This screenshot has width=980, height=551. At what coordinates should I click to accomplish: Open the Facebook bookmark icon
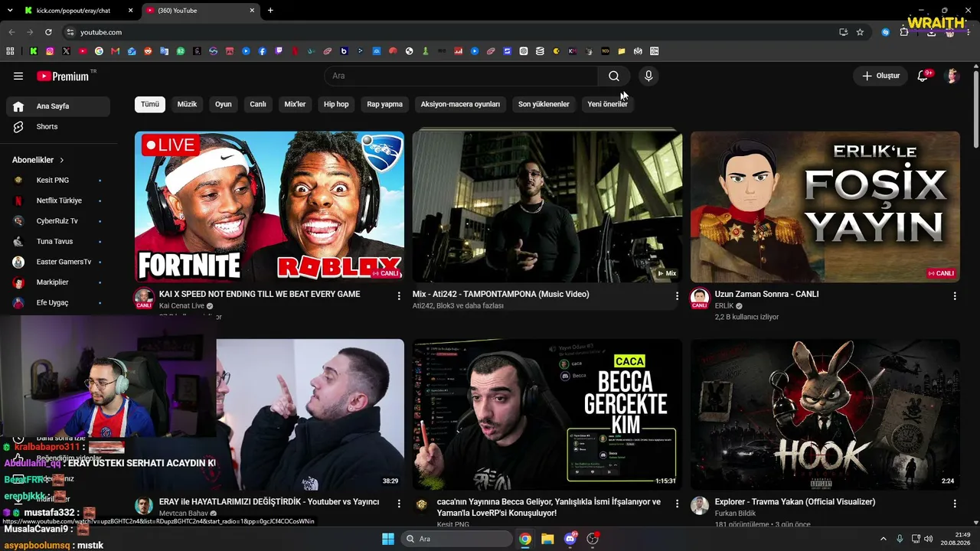pyautogui.click(x=263, y=51)
